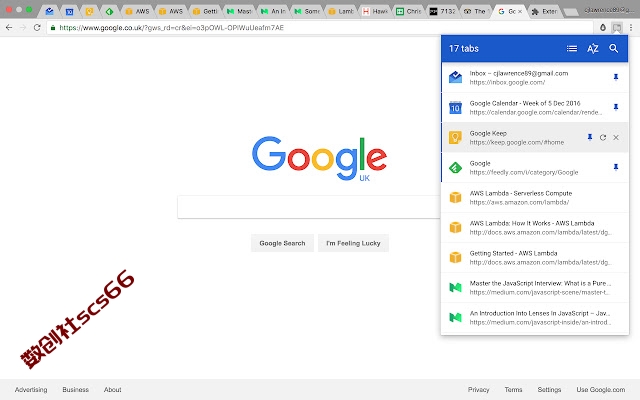
Task: Switch to the 'Exten' extensions browser tab
Action: point(545,11)
